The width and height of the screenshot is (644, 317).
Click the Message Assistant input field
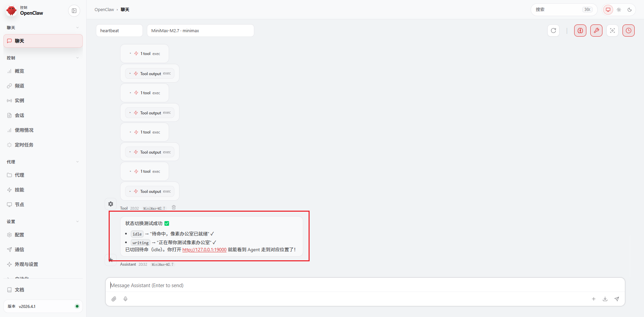pyautogui.click(x=365, y=285)
